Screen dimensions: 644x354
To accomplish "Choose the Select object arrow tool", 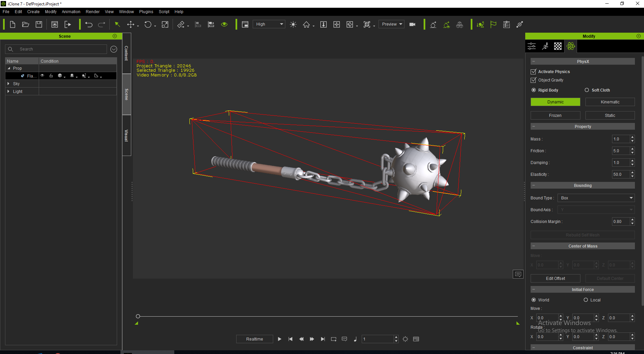I will 117,24.
